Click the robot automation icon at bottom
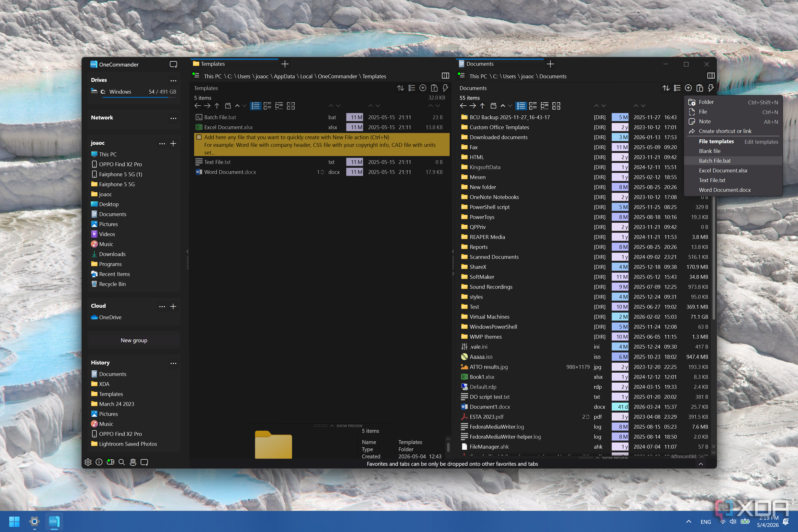 [x=133, y=462]
